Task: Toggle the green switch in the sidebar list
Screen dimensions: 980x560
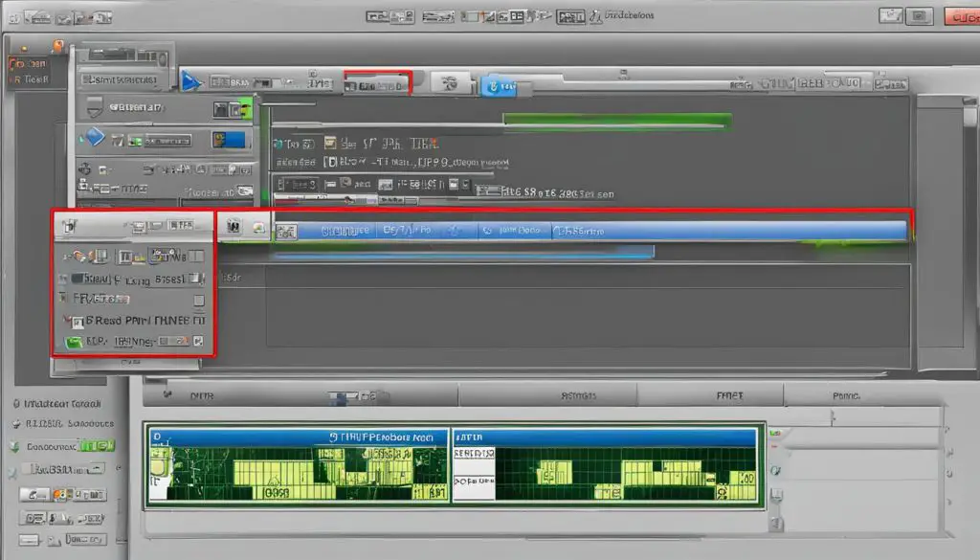Action: tap(97, 446)
